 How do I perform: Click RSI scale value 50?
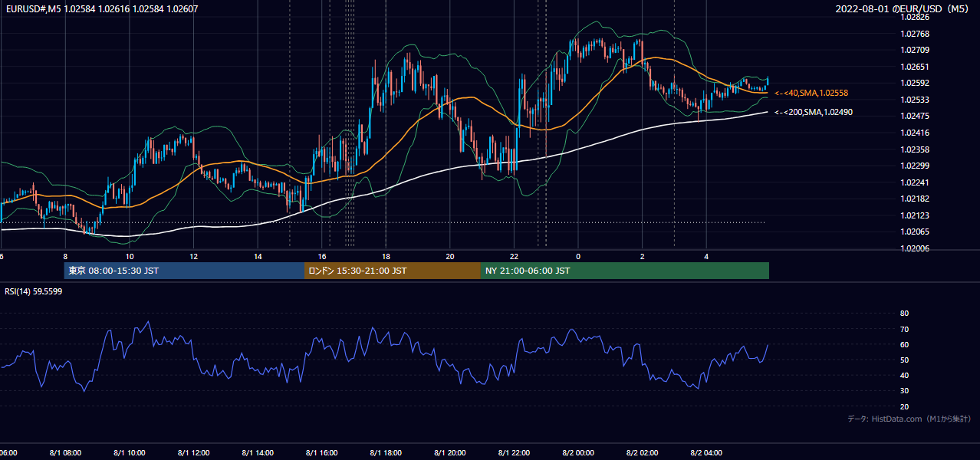coord(904,360)
